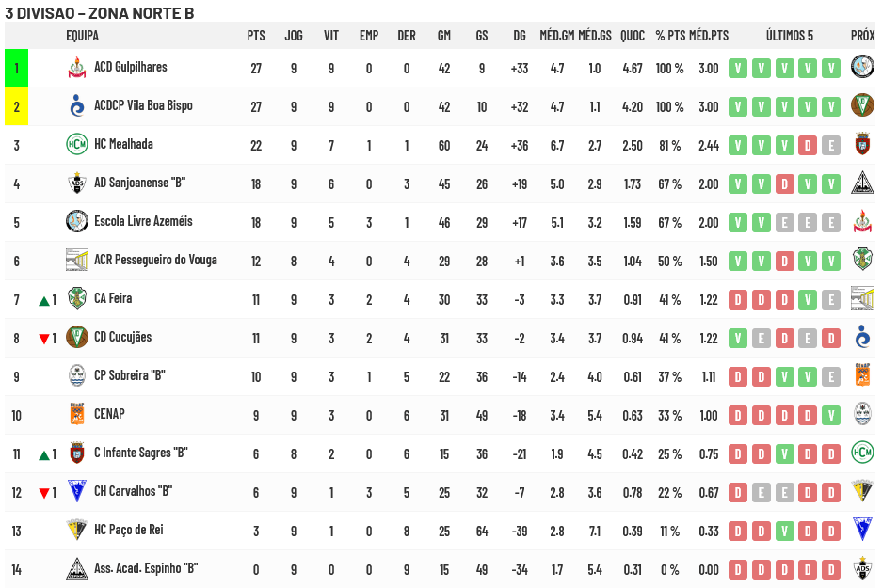
Task: Click the Escola Livre Azeméis round crest
Action: click(76, 222)
